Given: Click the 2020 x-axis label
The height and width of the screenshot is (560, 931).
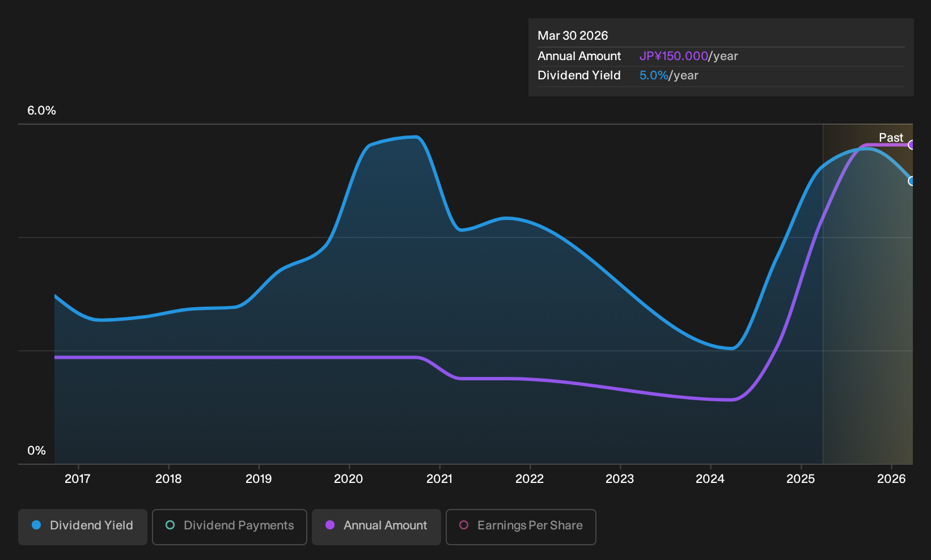Looking at the screenshot, I should pos(349,479).
